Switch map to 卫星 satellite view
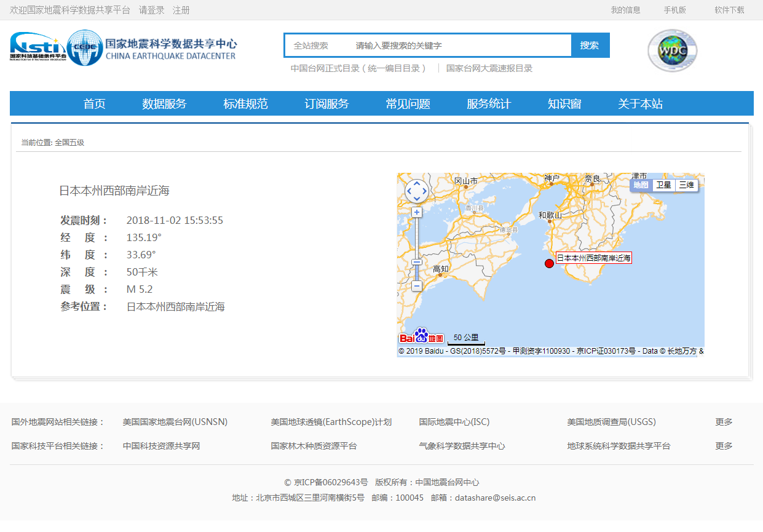 click(x=663, y=185)
